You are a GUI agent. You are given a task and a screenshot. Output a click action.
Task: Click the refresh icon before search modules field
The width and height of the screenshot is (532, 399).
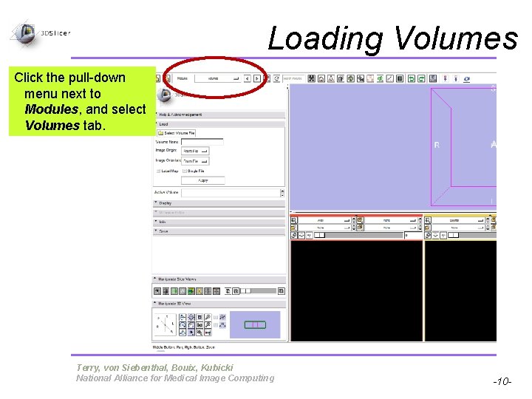277,79
